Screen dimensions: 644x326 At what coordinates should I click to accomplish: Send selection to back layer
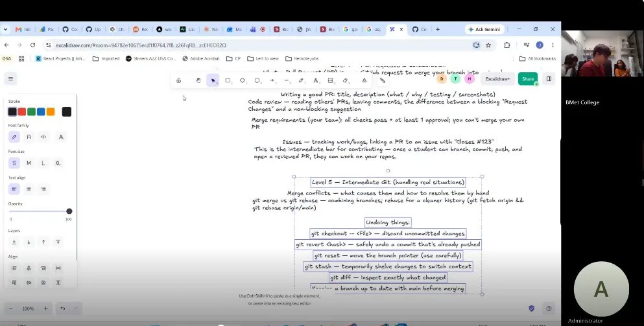click(14, 242)
